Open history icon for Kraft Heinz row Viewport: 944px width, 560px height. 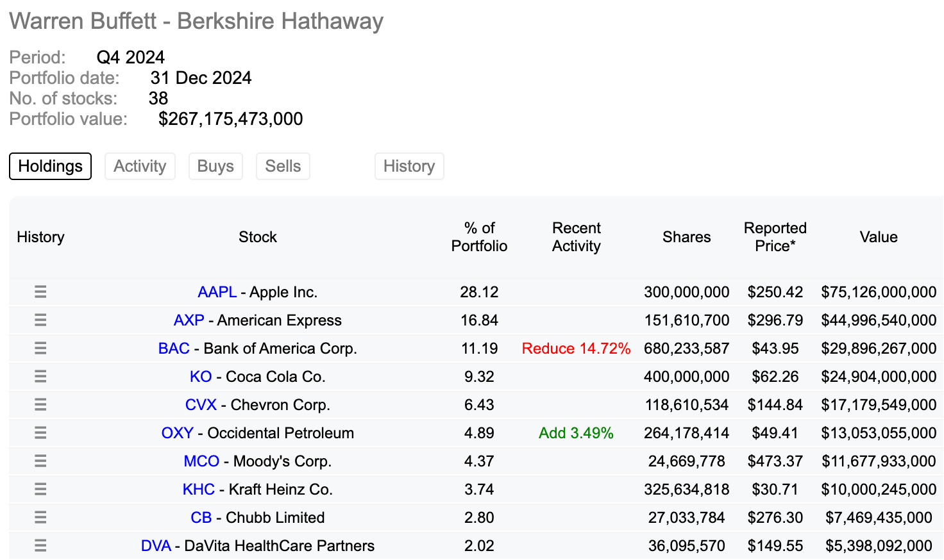tap(40, 490)
